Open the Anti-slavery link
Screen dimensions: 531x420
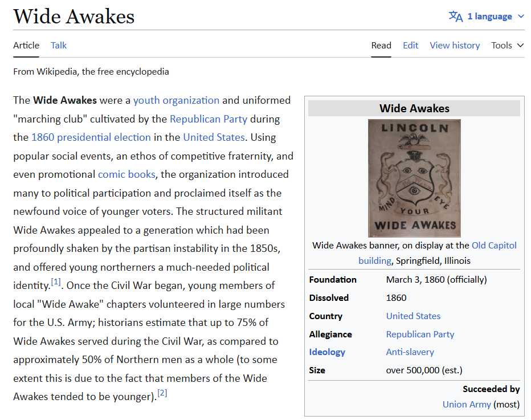coord(410,352)
